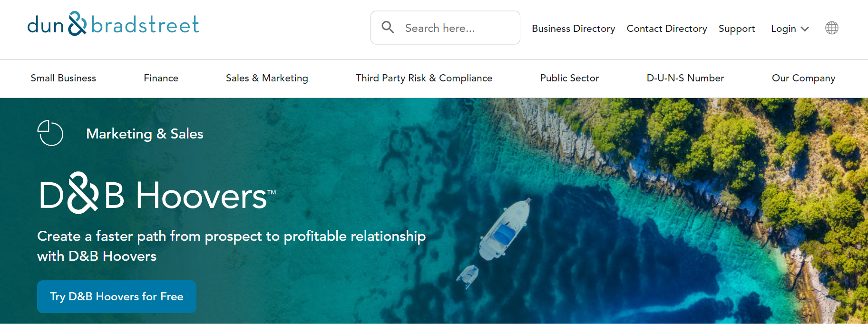Expand the Login dropdown chevron
Image resolution: width=868 pixels, height=326 pixels.
coord(805,29)
